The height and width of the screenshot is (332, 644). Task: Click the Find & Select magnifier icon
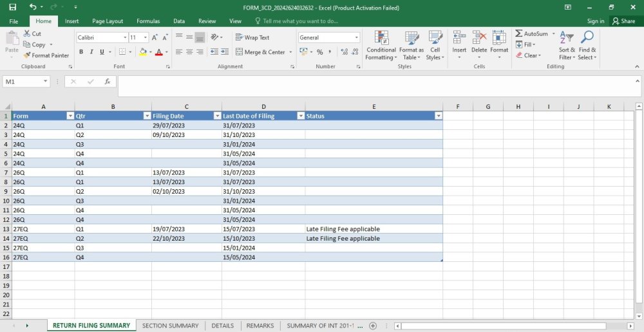(587, 38)
